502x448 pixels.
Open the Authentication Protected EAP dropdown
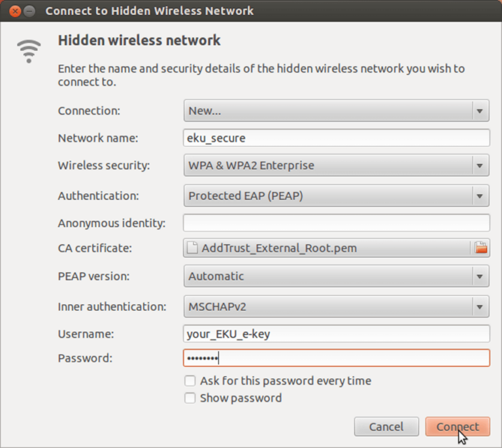pyautogui.click(x=336, y=195)
